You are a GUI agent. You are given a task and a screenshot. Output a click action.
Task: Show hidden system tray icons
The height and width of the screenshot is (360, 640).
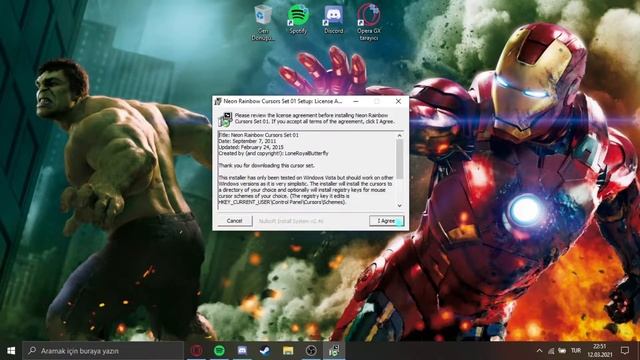[x=540, y=351]
